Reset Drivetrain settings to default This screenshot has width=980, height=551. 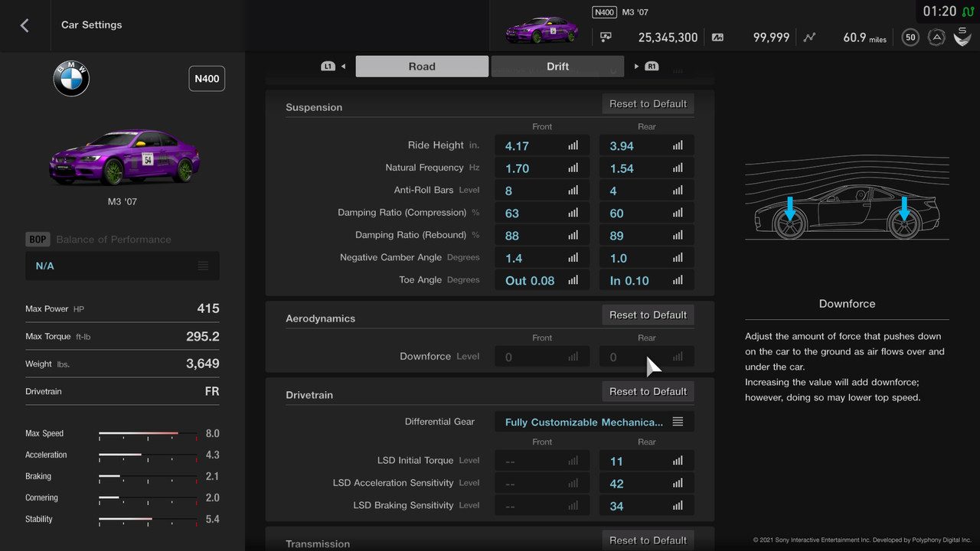click(x=648, y=392)
